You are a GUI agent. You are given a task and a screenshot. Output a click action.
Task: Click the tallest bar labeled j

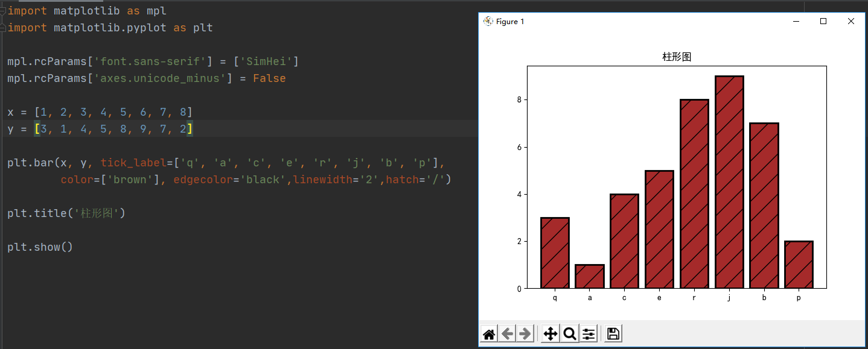click(729, 182)
